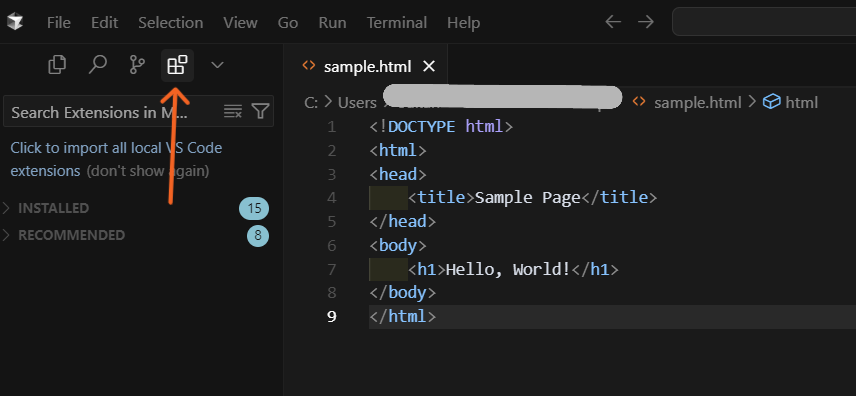Expand the additional views chevron

pyautogui.click(x=217, y=66)
